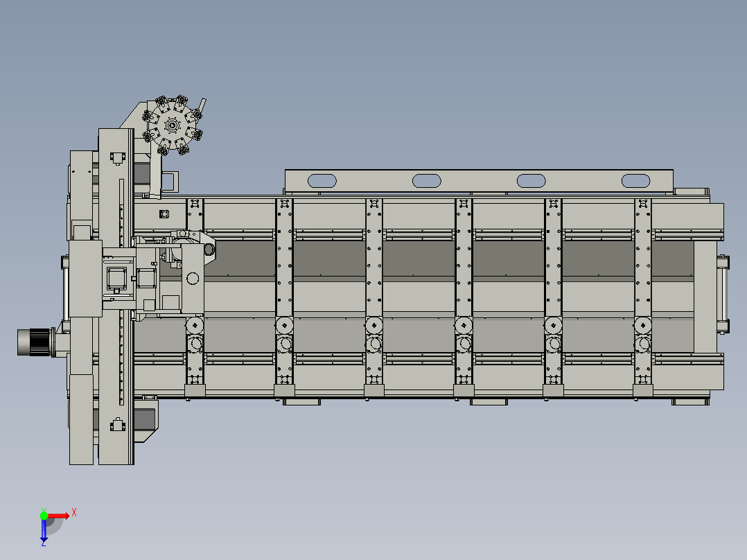Click the blue Z axis arrow of the triad
This screenshot has width=747, height=560.
coord(44,530)
